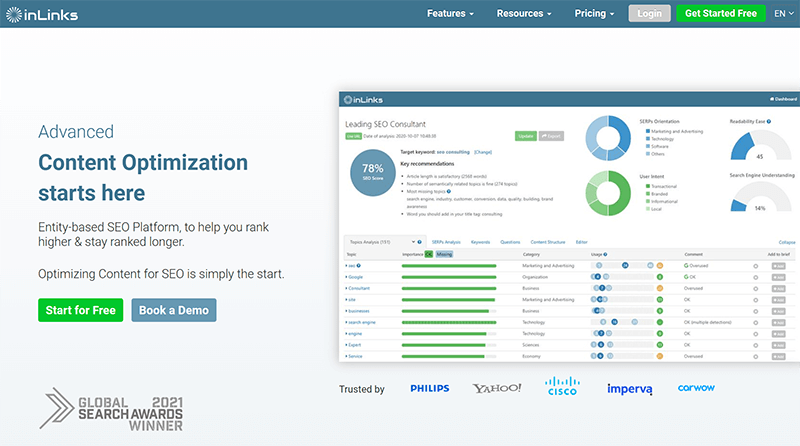This screenshot has height=446, width=800.
Task: Select the radio button in the seo row
Action: [756, 266]
